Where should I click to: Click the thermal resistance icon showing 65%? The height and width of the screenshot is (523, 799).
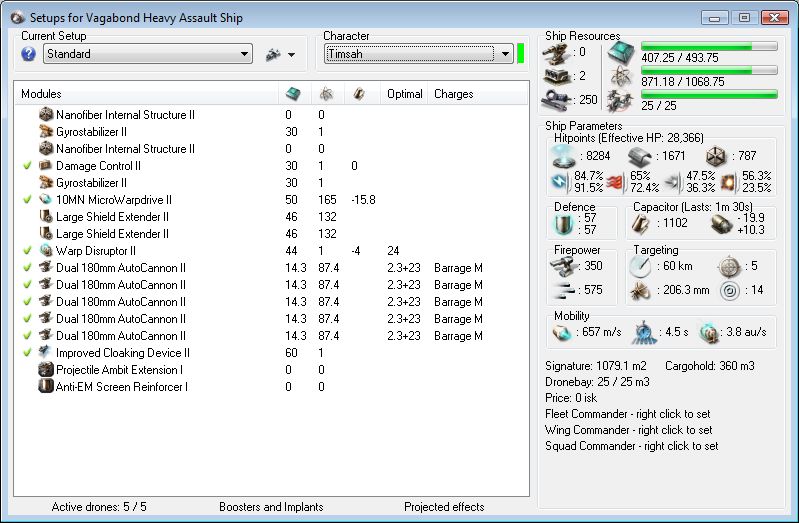tap(617, 181)
